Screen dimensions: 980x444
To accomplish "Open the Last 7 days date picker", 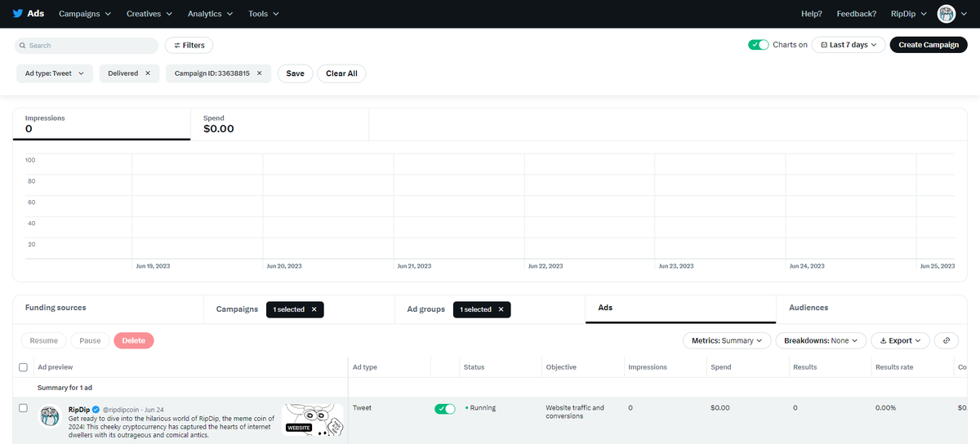I will (x=849, y=45).
